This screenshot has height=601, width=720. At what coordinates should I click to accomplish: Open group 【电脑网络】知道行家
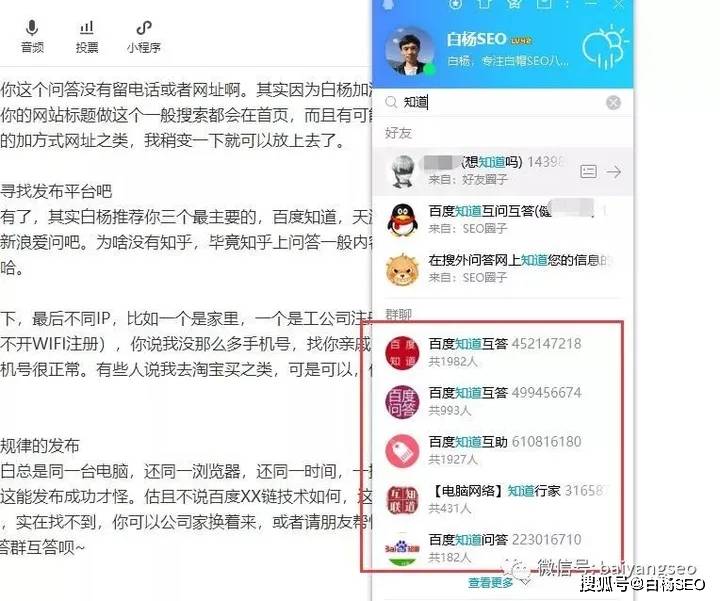503,500
